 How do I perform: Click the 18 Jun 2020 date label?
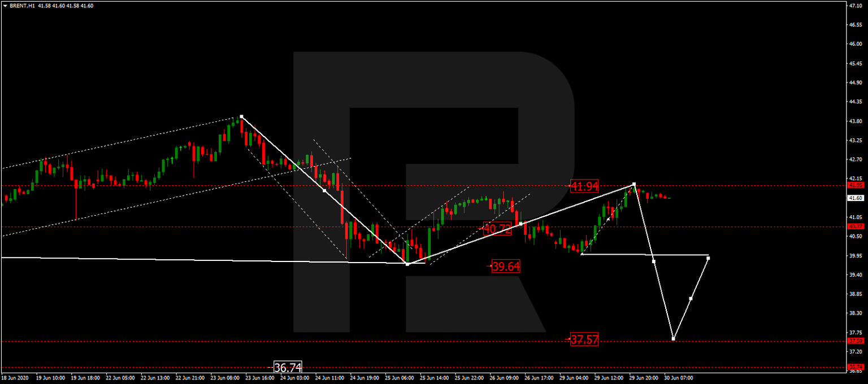[x=16, y=378]
